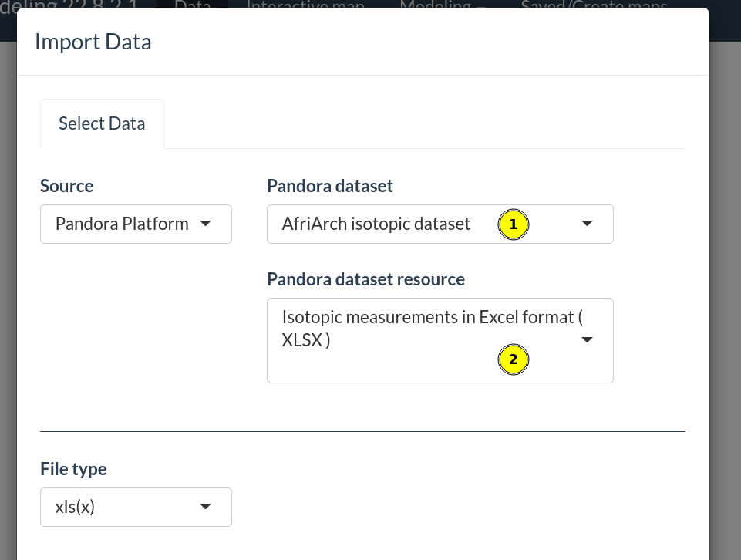Open the Pandora dataset selector
Screen dimensions: 741x560
pyautogui.click(x=440, y=224)
